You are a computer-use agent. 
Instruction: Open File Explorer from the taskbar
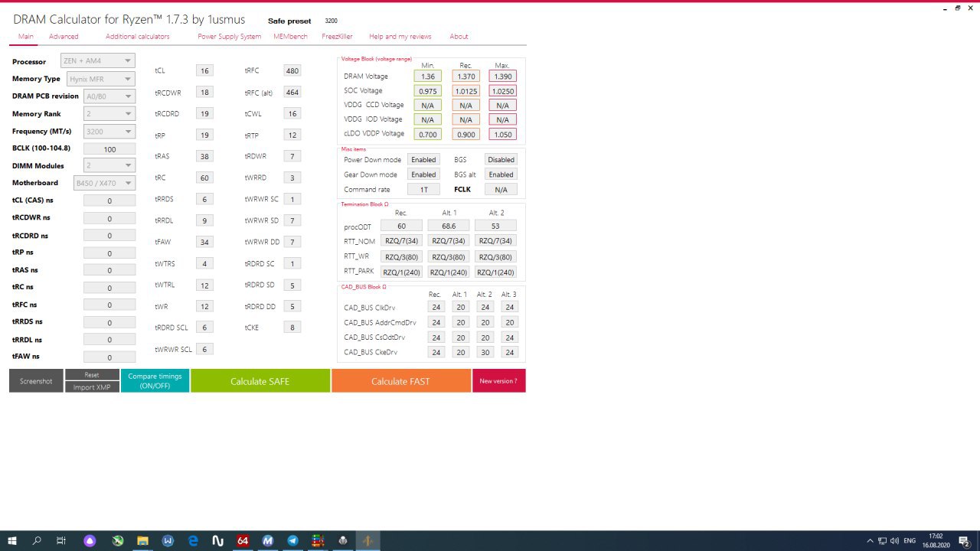pyautogui.click(x=142, y=540)
